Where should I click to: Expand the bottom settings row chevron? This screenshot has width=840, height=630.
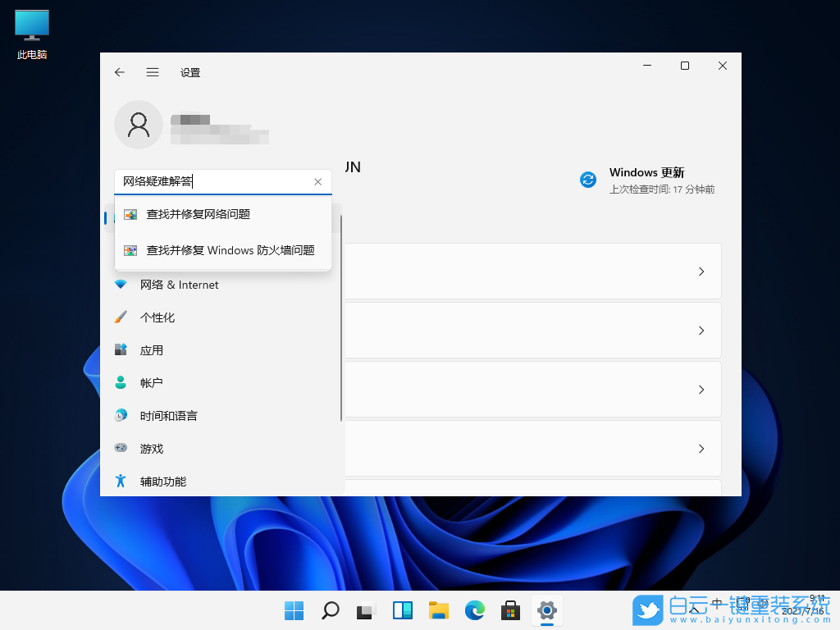[701, 449]
